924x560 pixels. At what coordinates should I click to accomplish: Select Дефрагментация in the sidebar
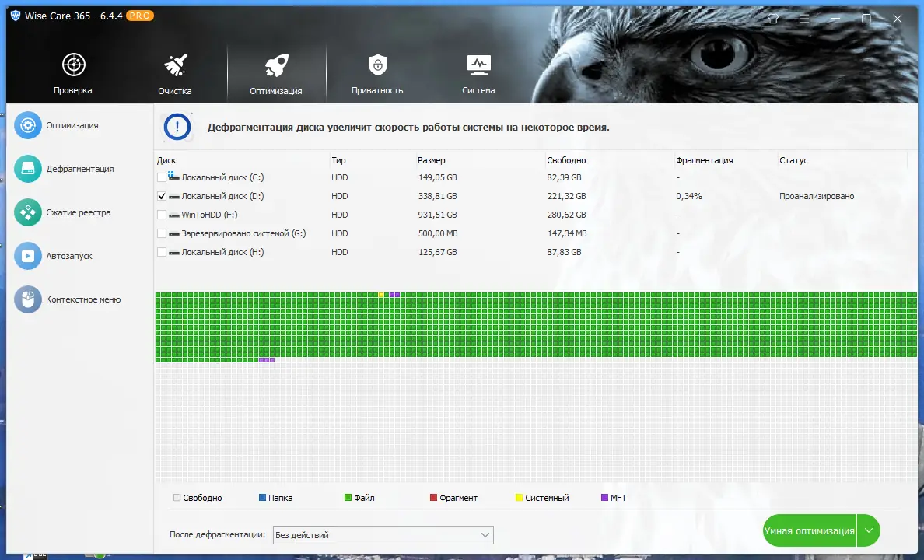coord(80,169)
